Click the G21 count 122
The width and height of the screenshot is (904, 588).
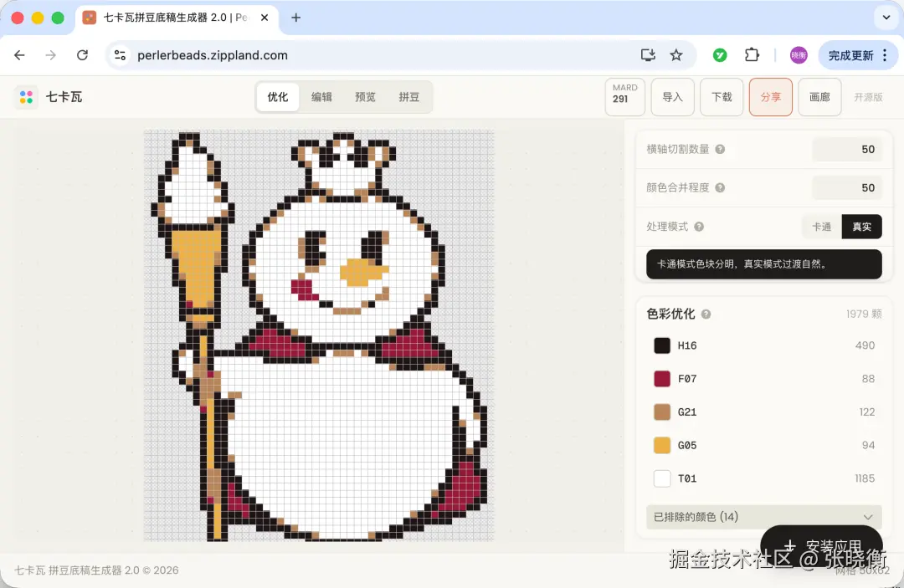[x=866, y=412]
